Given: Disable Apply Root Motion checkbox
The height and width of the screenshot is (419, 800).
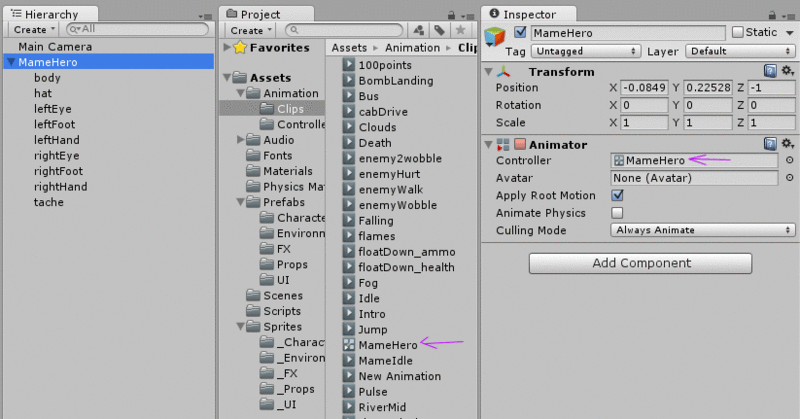Looking at the screenshot, I should point(617,195).
